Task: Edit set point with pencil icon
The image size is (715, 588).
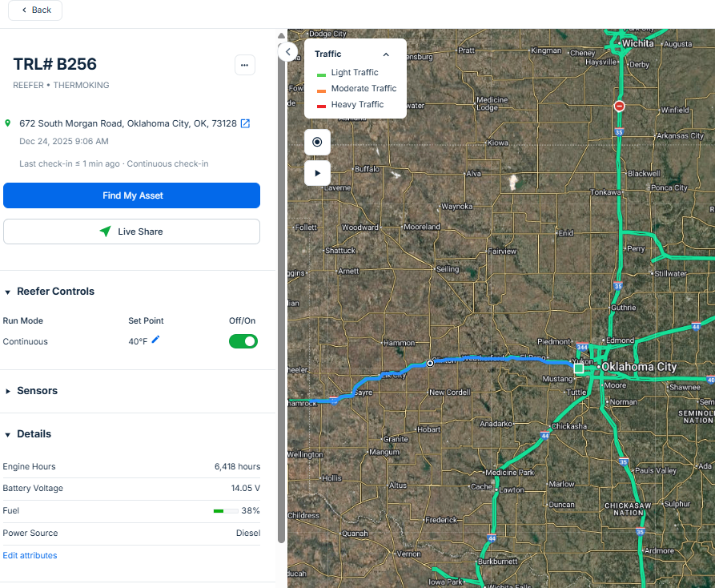Action: point(156,340)
